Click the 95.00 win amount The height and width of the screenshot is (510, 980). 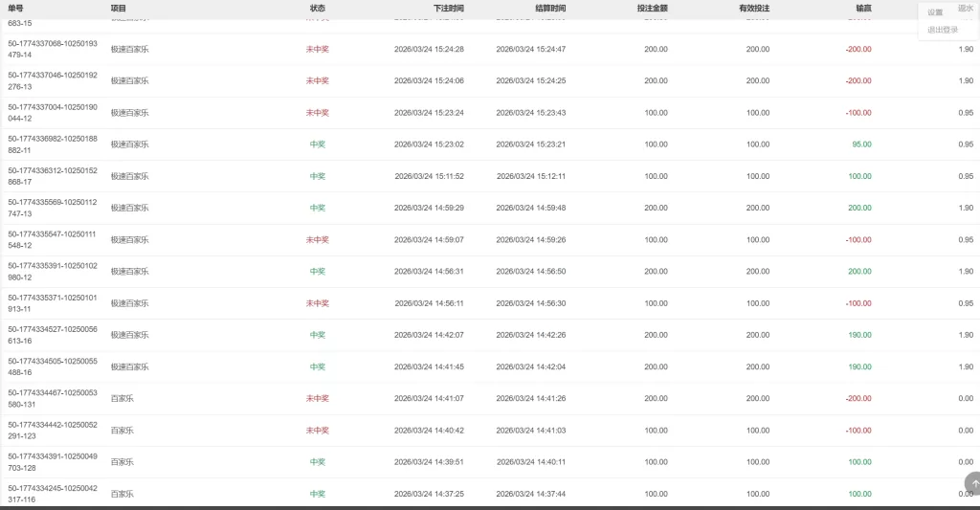coord(861,144)
